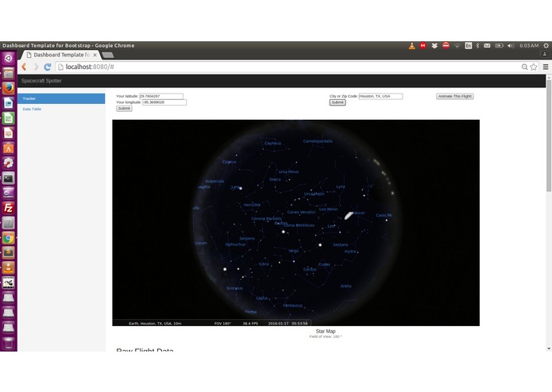Submit the City or Zip Code
The height and width of the screenshot is (392, 552).
click(x=338, y=102)
